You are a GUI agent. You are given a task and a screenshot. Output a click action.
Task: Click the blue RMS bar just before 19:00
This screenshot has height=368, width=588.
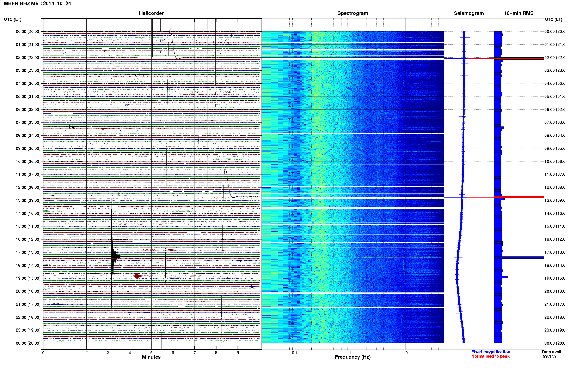(501, 277)
